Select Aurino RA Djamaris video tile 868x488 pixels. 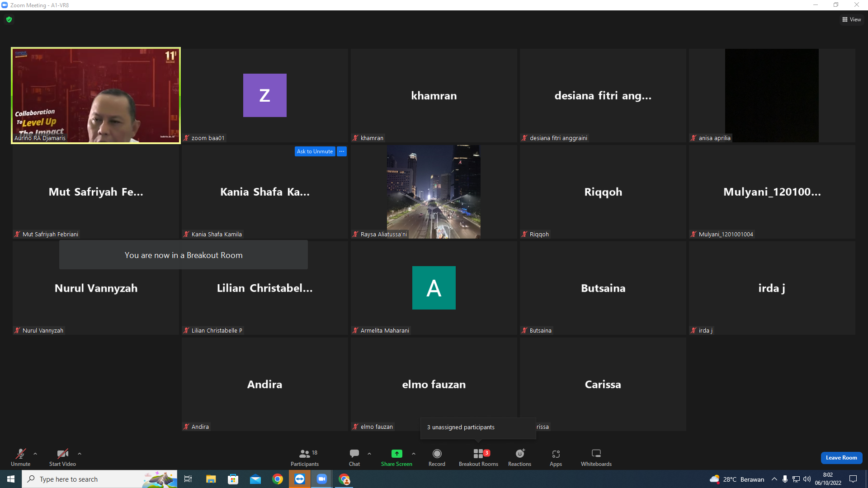pos(96,95)
